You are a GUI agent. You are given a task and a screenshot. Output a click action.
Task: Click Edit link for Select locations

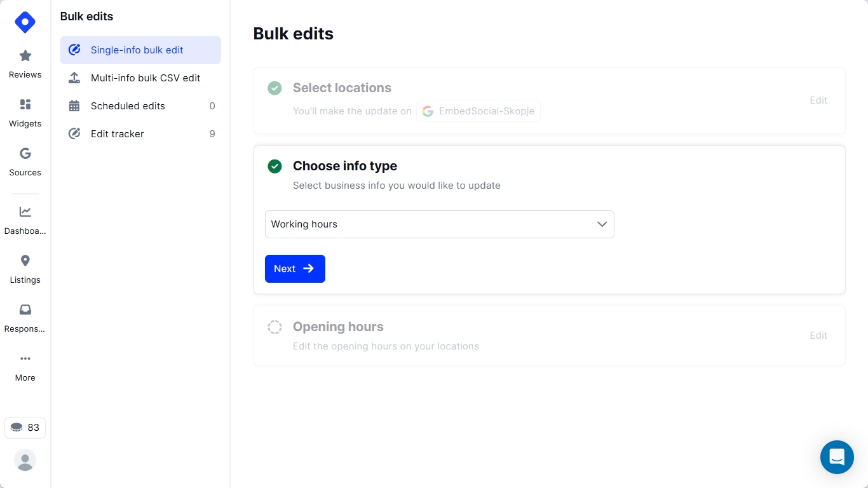coord(818,100)
